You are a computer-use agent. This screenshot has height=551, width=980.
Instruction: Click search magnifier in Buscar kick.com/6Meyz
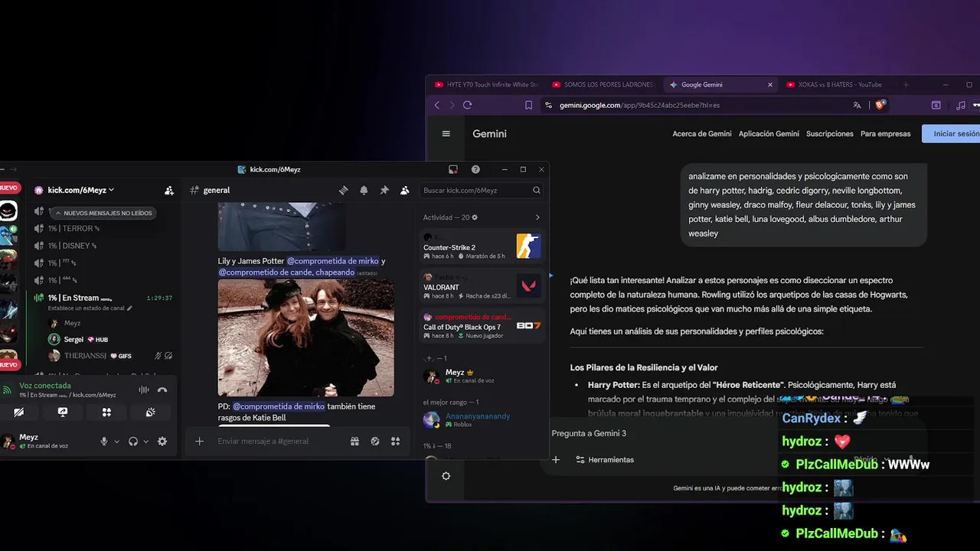(536, 190)
